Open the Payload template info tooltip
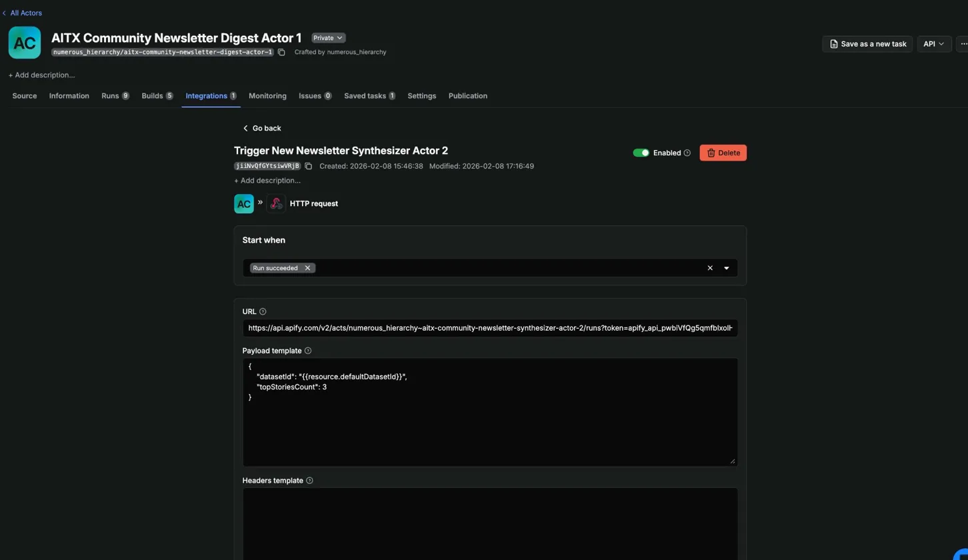Screen dimensions: 968x560 (x=307, y=350)
